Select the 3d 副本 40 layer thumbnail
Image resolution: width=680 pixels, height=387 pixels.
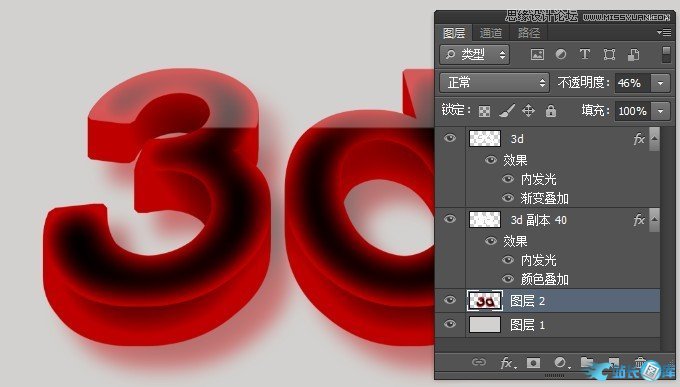coord(485,220)
